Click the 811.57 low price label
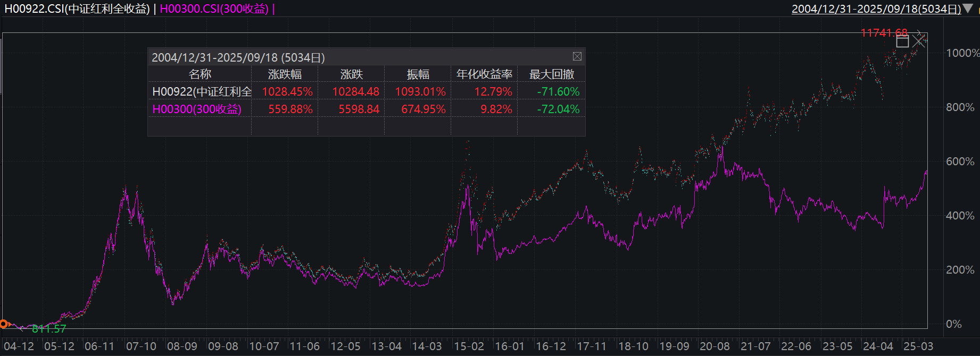 (x=49, y=329)
